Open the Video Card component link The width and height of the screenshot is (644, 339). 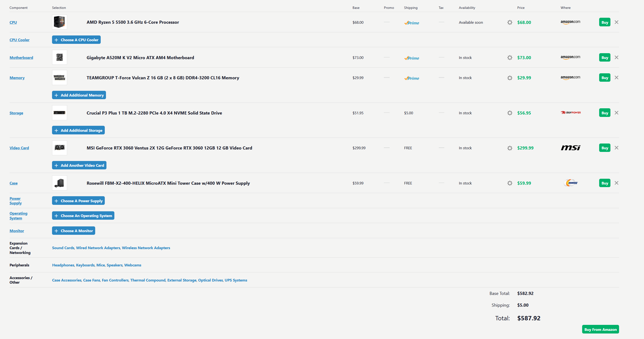(x=19, y=148)
